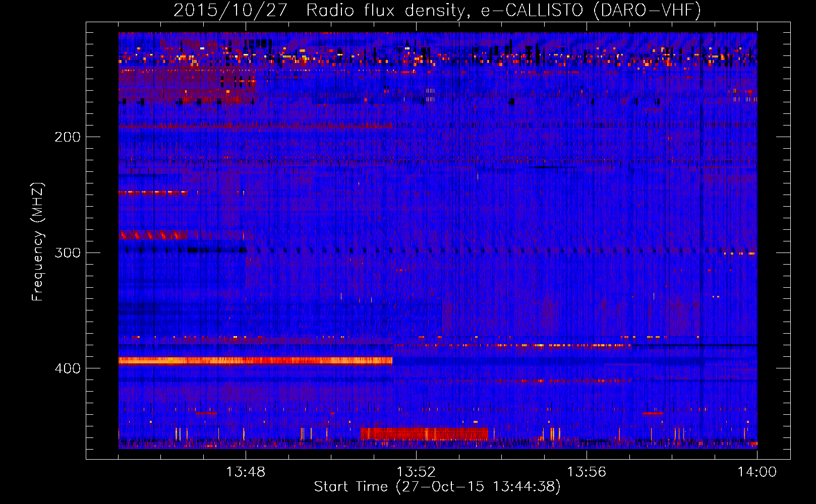Click the 400 frequency tick label
This screenshot has width=816, height=504.
pyautogui.click(x=68, y=368)
